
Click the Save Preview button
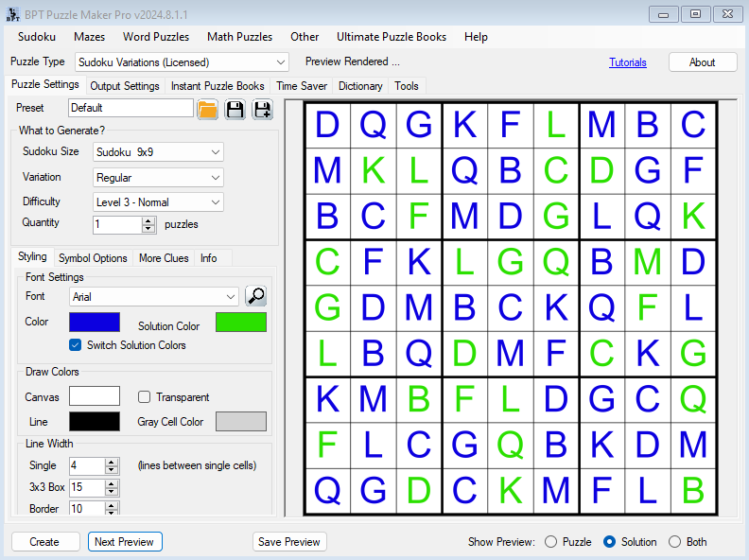[x=289, y=542]
